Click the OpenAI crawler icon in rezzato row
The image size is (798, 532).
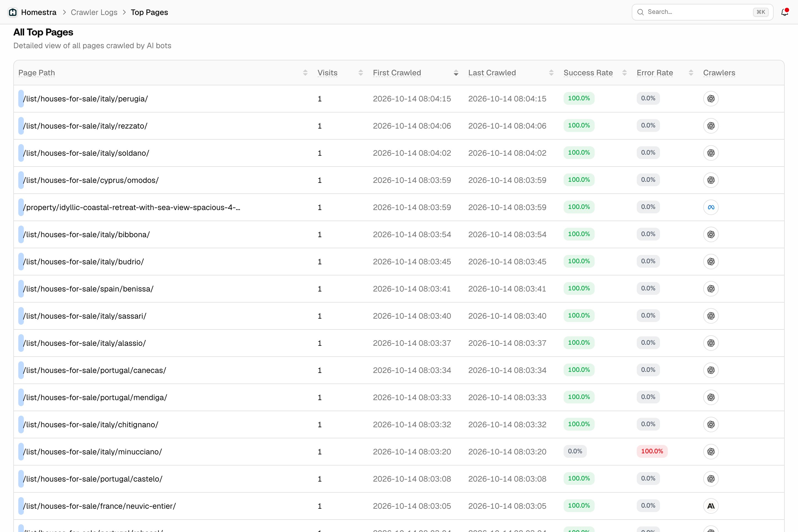click(711, 126)
